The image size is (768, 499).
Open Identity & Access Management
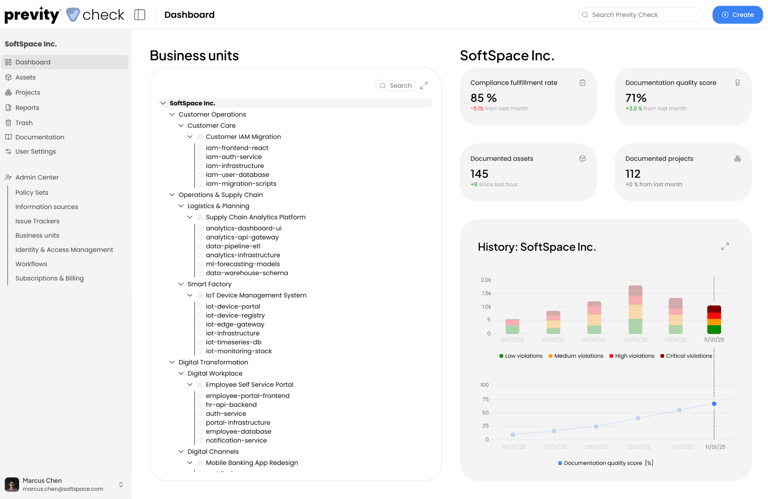pos(64,249)
